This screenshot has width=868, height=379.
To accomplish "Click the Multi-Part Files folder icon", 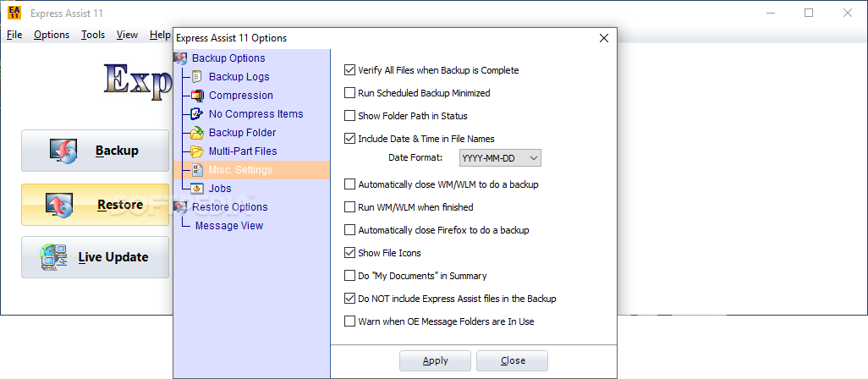I will [197, 151].
